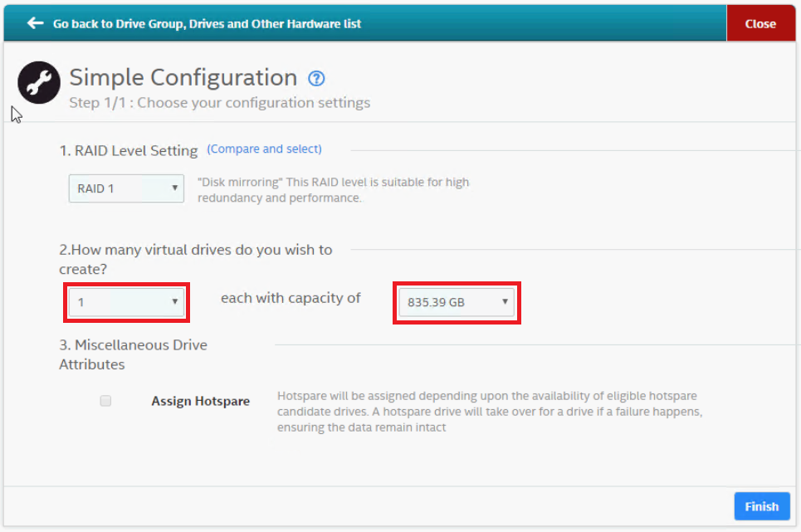Click the Simple Configuration heading
Screen dimensions: 801x532
(183, 78)
